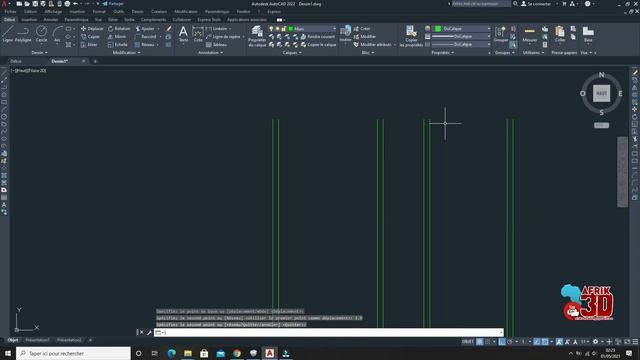
Task: Click the Déplacer (move) tool
Action: pos(92,29)
